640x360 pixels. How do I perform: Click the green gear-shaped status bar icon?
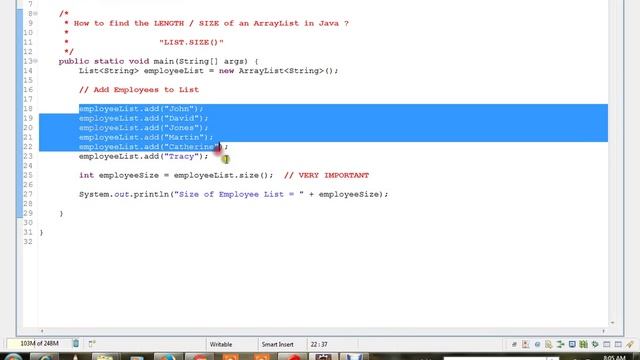click(596, 344)
